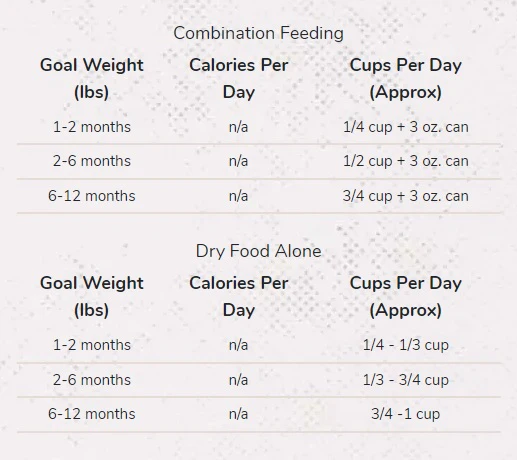The height and width of the screenshot is (460, 517).
Task: Select 2-6 months row in Combination Feeding
Action: point(259,162)
